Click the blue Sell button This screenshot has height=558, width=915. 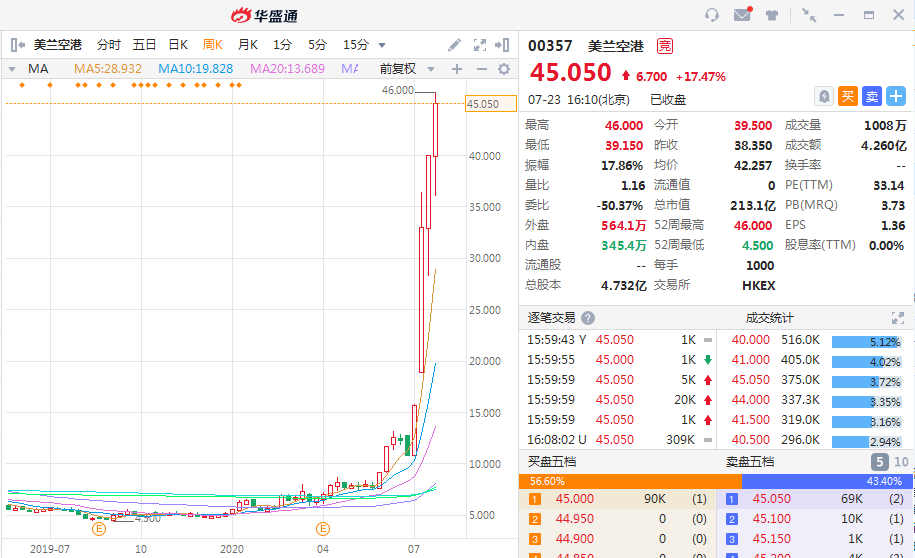pyautogui.click(x=872, y=96)
